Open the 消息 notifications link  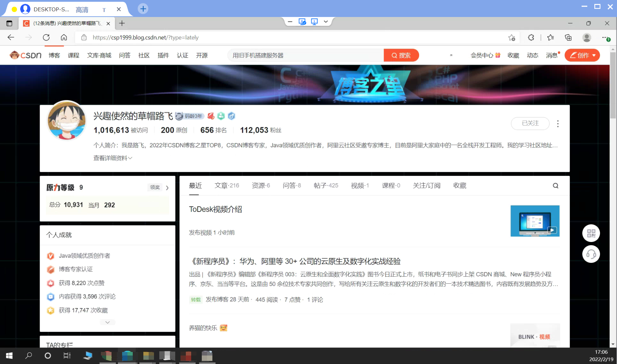click(552, 55)
